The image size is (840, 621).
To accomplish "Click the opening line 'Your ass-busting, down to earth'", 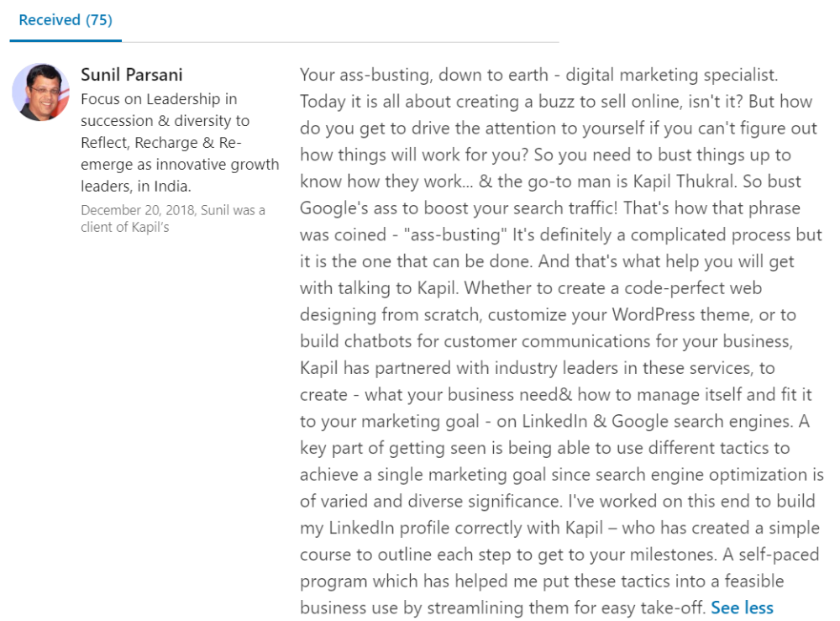I will point(424,75).
